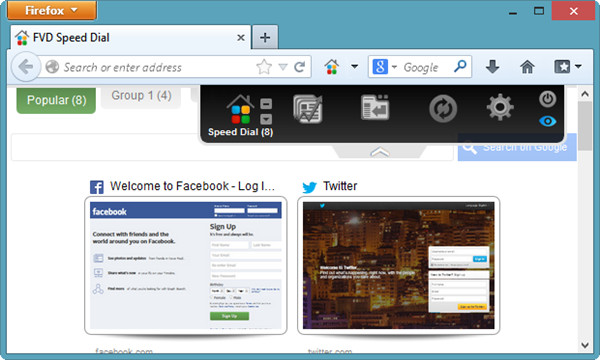Toggle the Speed Dial power button
The image size is (600, 360).
tap(548, 99)
